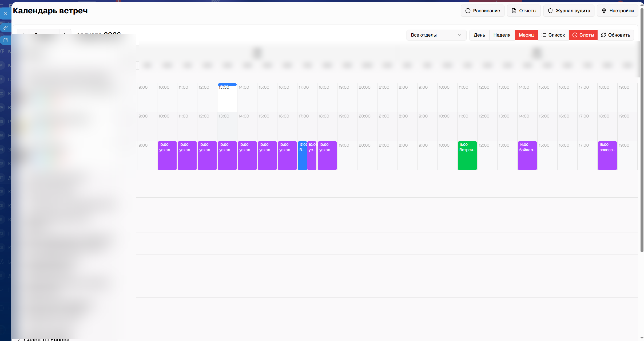Open the blue 17:00 event

(x=303, y=156)
